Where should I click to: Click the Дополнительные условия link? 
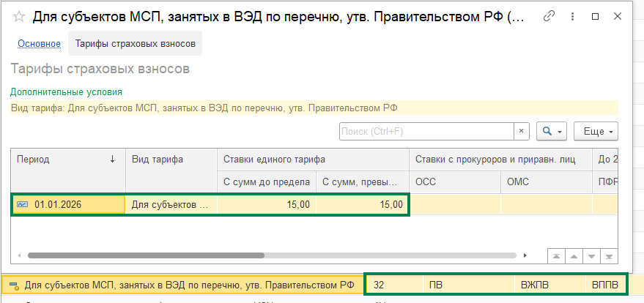[66, 92]
